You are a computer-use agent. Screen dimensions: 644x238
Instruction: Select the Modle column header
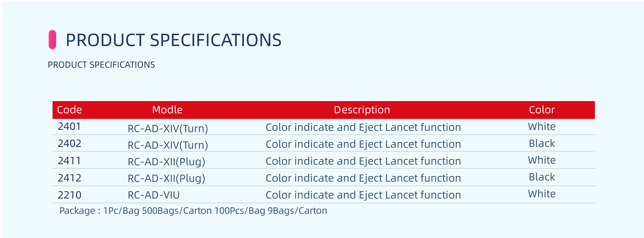pos(167,110)
